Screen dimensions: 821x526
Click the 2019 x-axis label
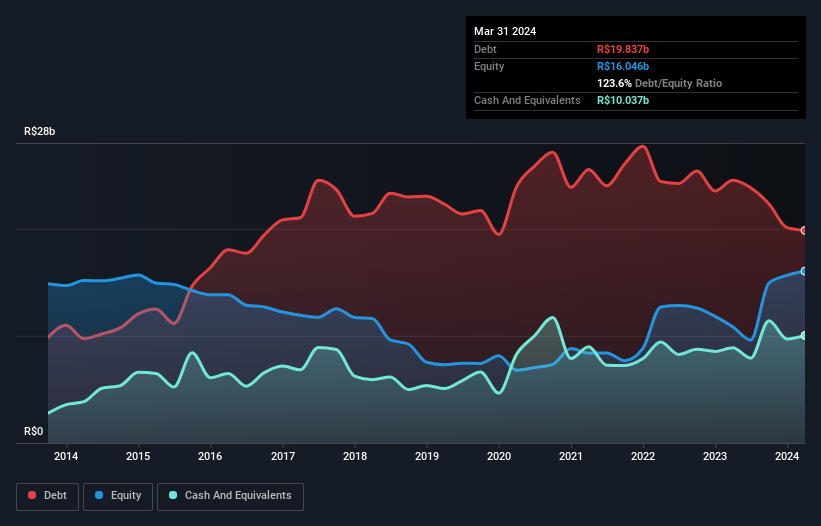(x=427, y=456)
